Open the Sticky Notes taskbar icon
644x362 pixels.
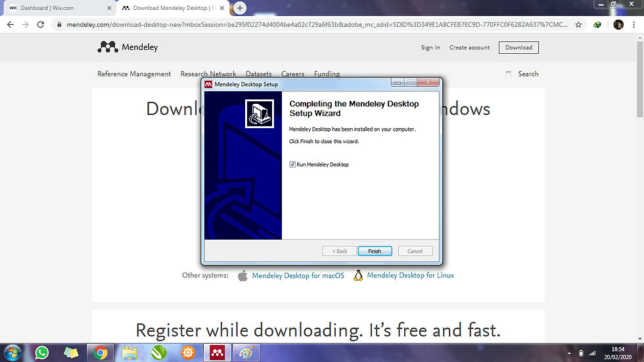(x=71, y=353)
